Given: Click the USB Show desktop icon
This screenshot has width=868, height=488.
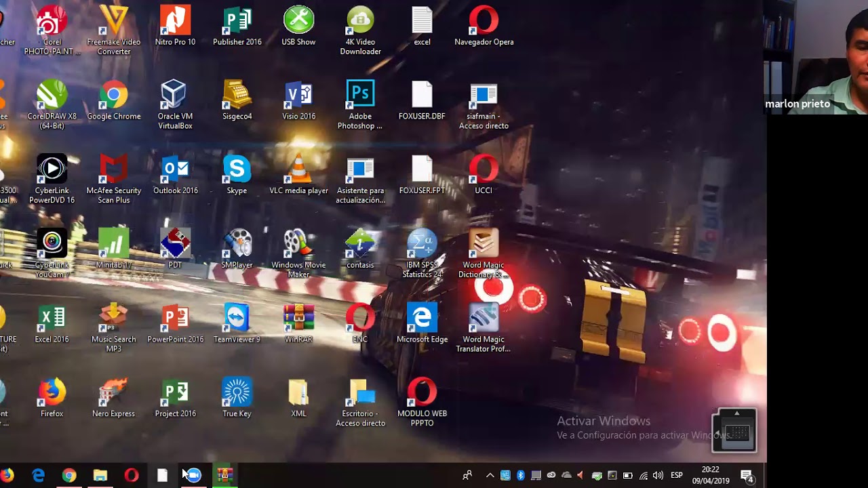Looking at the screenshot, I should pyautogui.click(x=298, y=26).
